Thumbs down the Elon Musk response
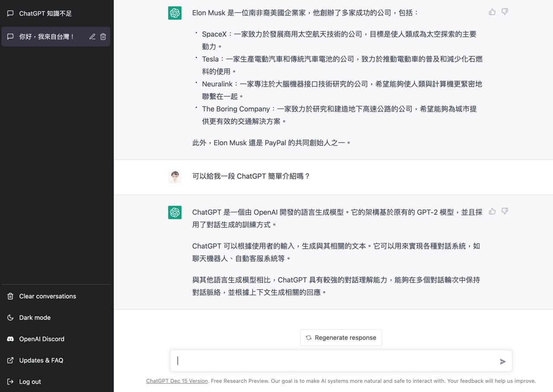The image size is (553, 392). (505, 12)
